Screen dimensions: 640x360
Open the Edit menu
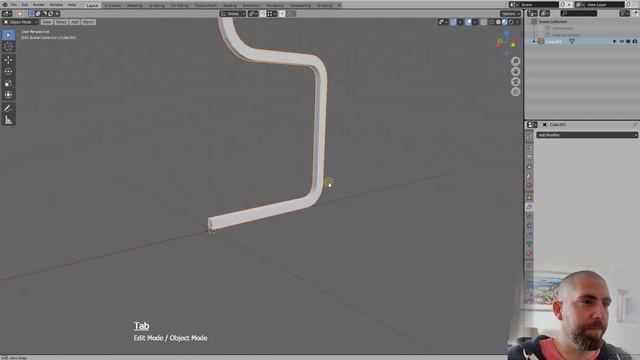25,4
